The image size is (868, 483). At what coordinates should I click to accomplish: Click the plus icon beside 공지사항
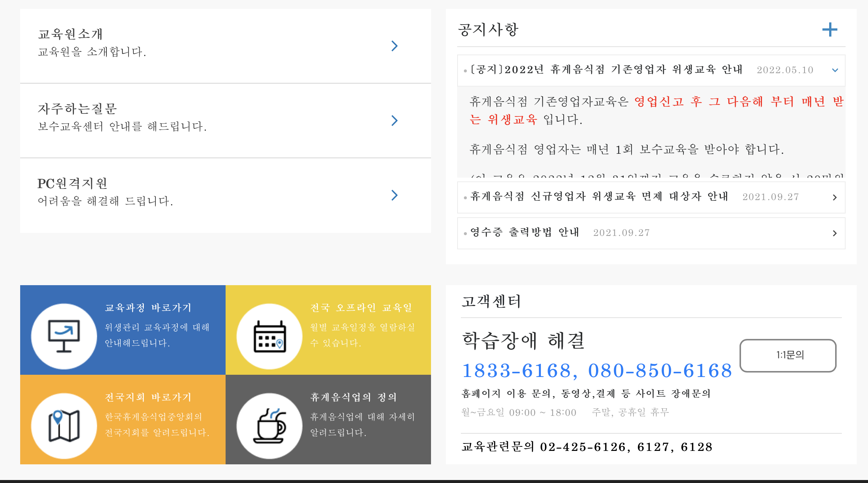tap(830, 29)
